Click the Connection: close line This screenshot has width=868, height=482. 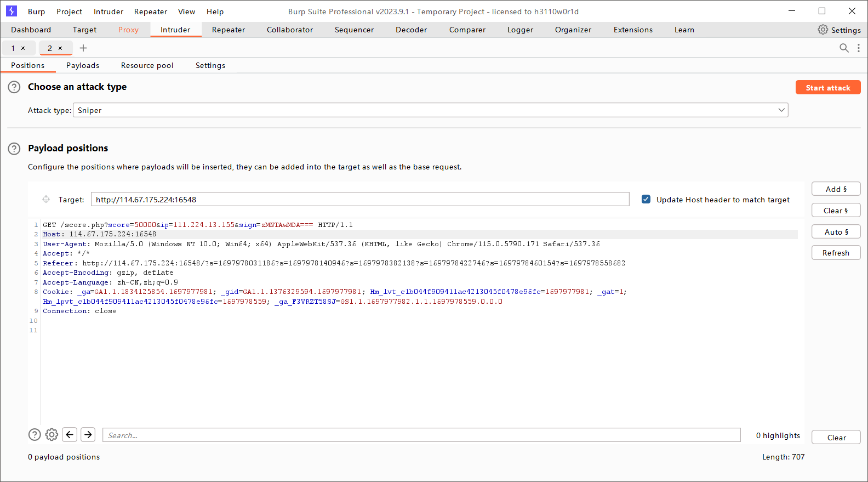point(79,311)
